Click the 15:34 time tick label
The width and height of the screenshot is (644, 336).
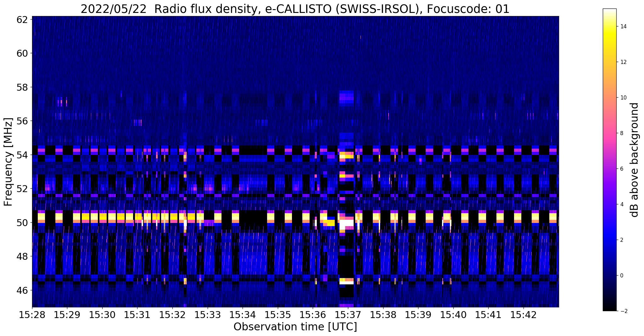[243, 315]
